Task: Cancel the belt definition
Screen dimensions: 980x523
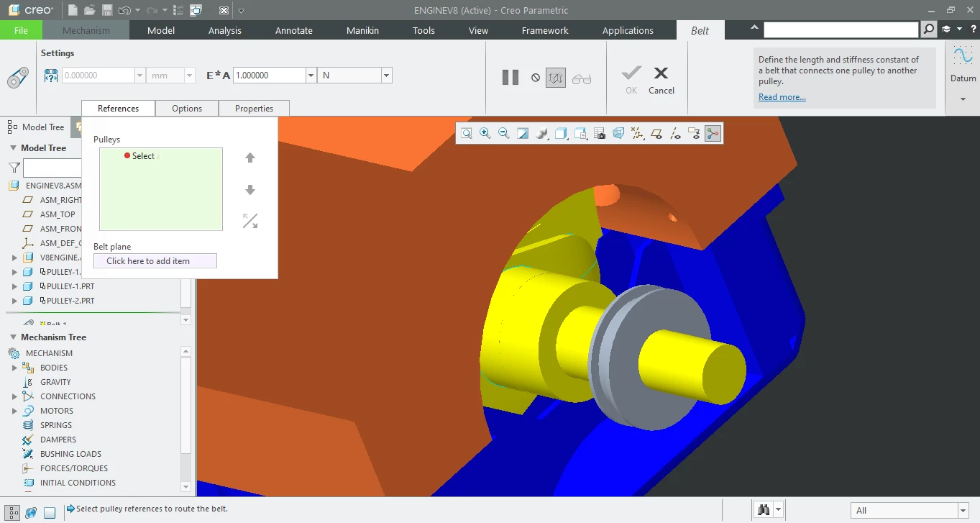Action: [x=661, y=80]
